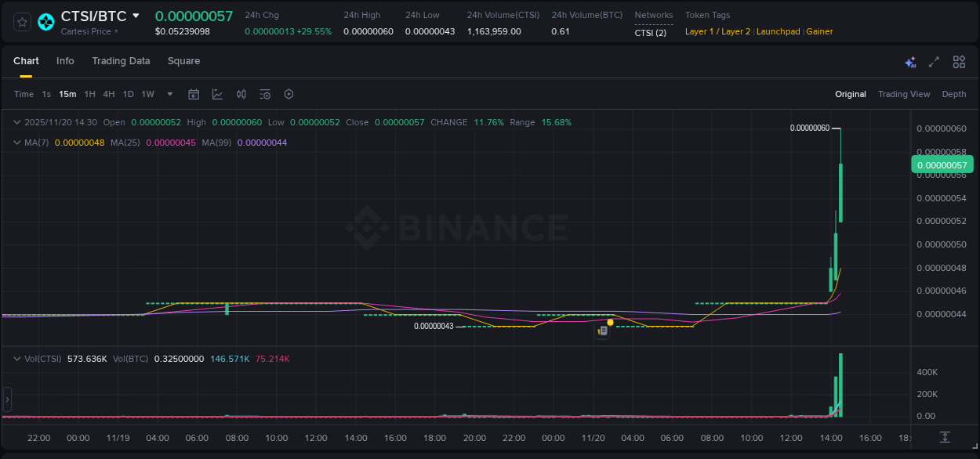Expand the chart to fullscreen
The image size is (980, 459).
[934, 61]
